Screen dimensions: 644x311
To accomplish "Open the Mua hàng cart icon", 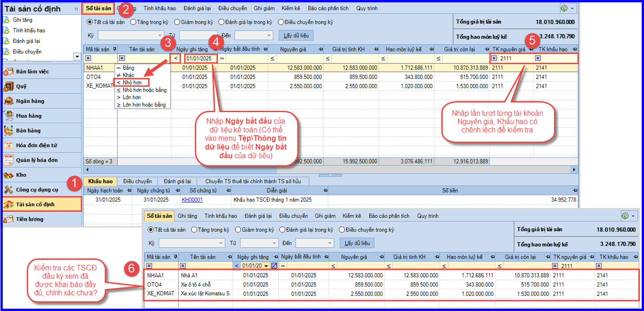I will (8, 116).
